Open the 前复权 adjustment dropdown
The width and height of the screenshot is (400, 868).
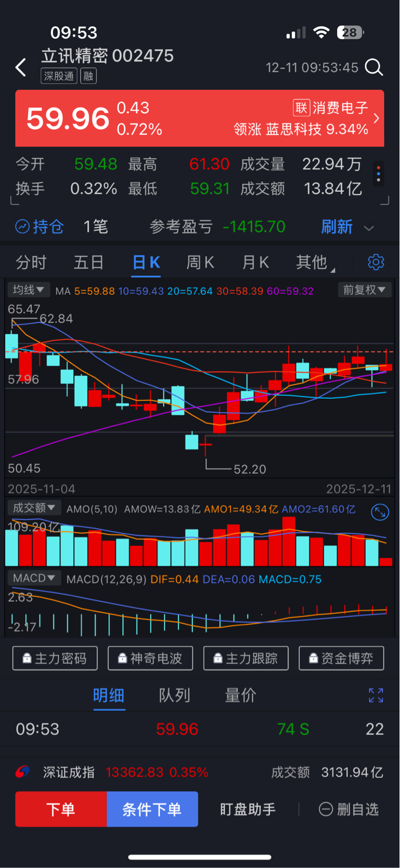coord(365,290)
